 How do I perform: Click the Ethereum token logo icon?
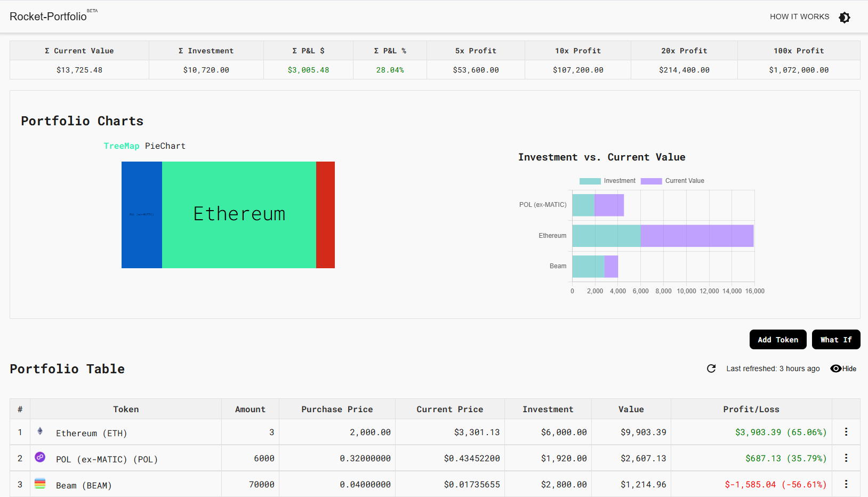pyautogui.click(x=40, y=431)
